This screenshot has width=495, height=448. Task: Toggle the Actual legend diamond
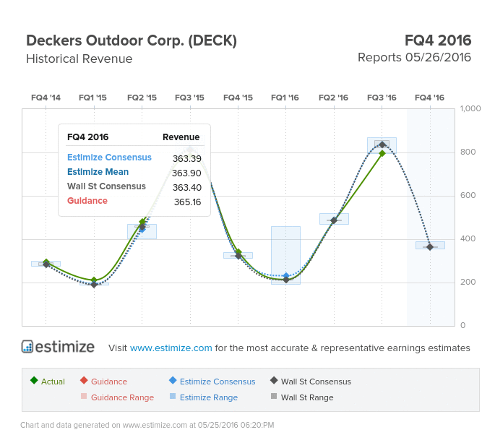(x=34, y=380)
